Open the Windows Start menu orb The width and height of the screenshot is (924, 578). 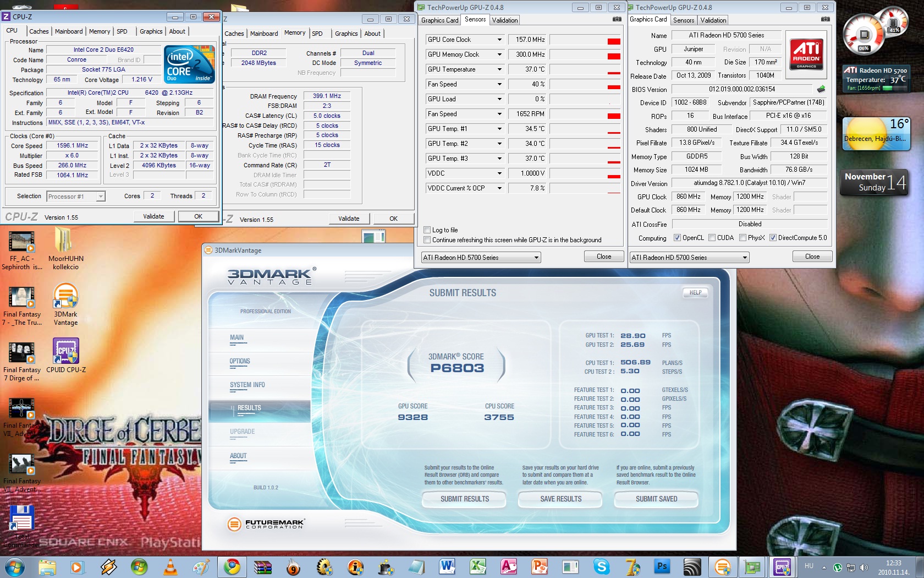[14, 566]
